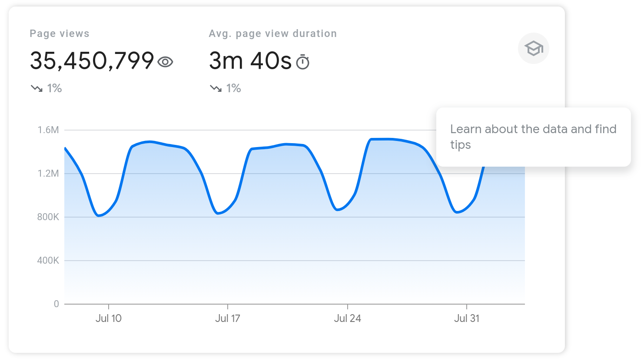Click the downward trend arrow under Page views
The width and height of the screenshot is (644, 362).
[38, 88]
